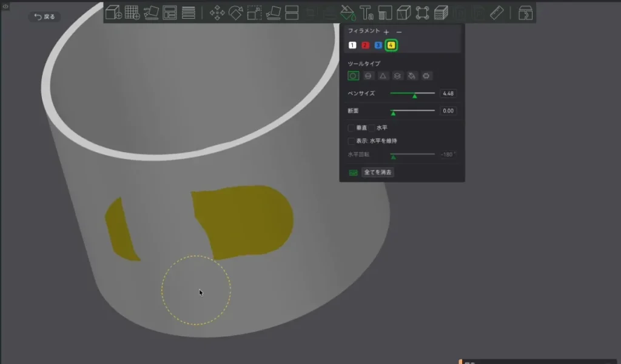Click the Add plate grid icon
This screenshot has height=364, width=621.
(x=132, y=13)
